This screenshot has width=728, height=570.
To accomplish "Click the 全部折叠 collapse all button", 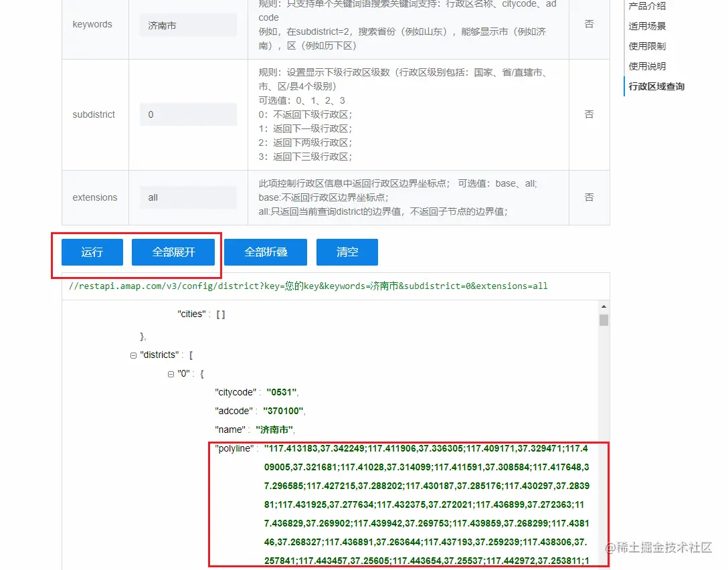I will (266, 252).
